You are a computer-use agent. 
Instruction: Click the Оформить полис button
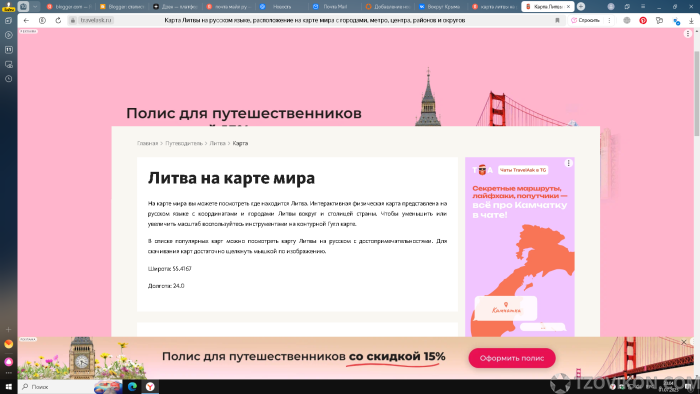(x=512, y=358)
